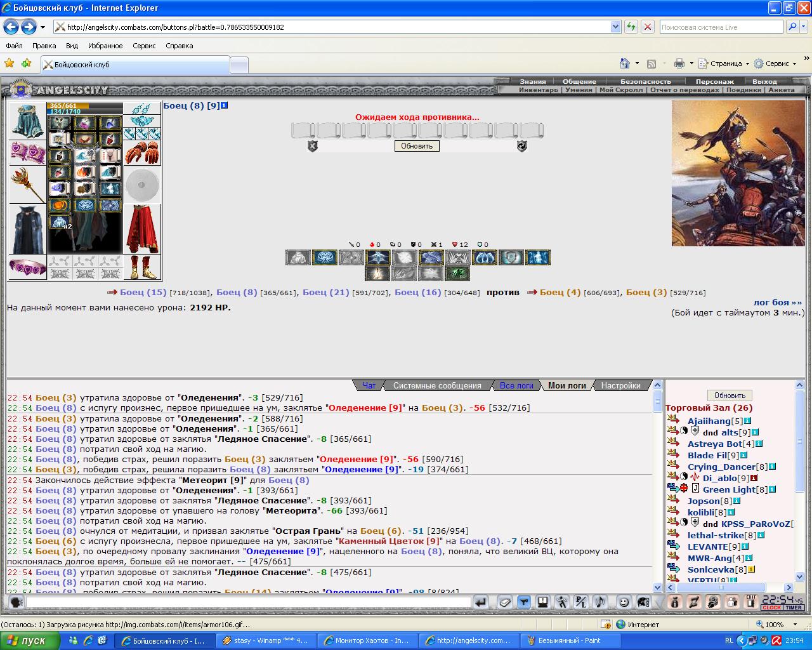Click the Обновить button below move slots
The image size is (812, 650).
coord(417,146)
